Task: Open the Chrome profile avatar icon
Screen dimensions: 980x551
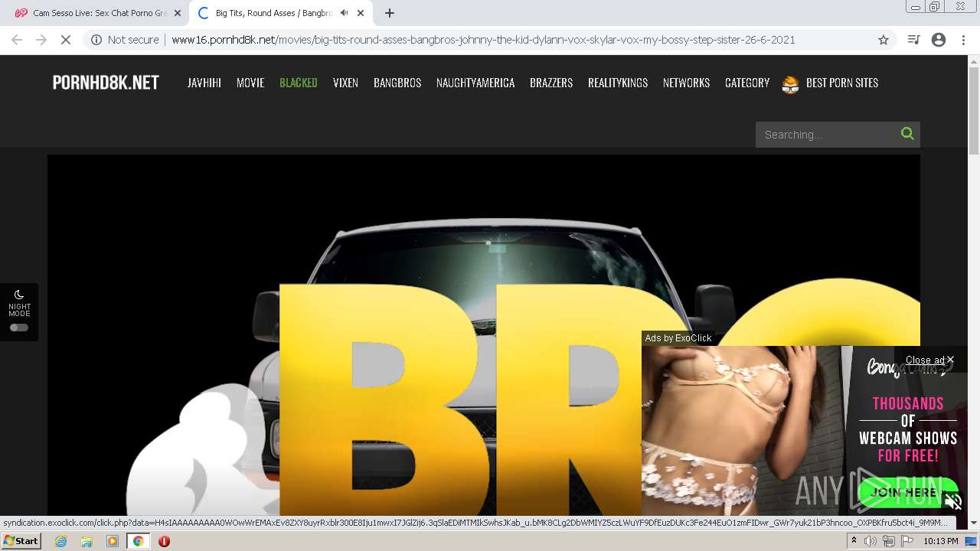Action: click(939, 40)
